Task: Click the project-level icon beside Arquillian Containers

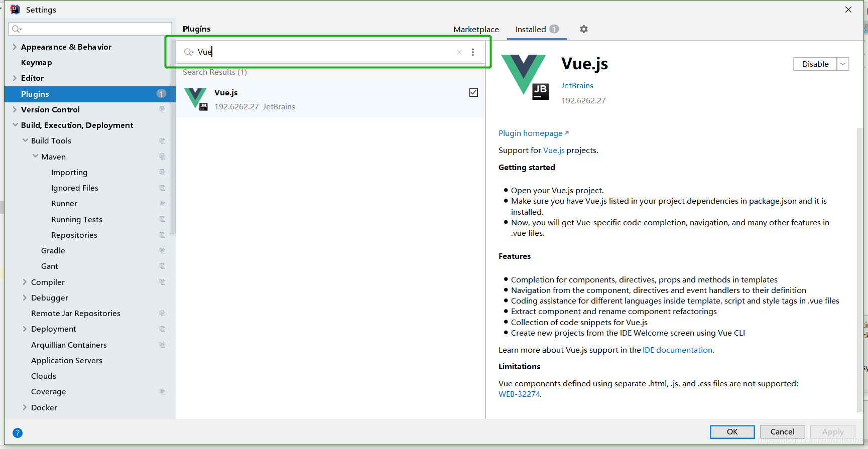Action: pos(162,345)
